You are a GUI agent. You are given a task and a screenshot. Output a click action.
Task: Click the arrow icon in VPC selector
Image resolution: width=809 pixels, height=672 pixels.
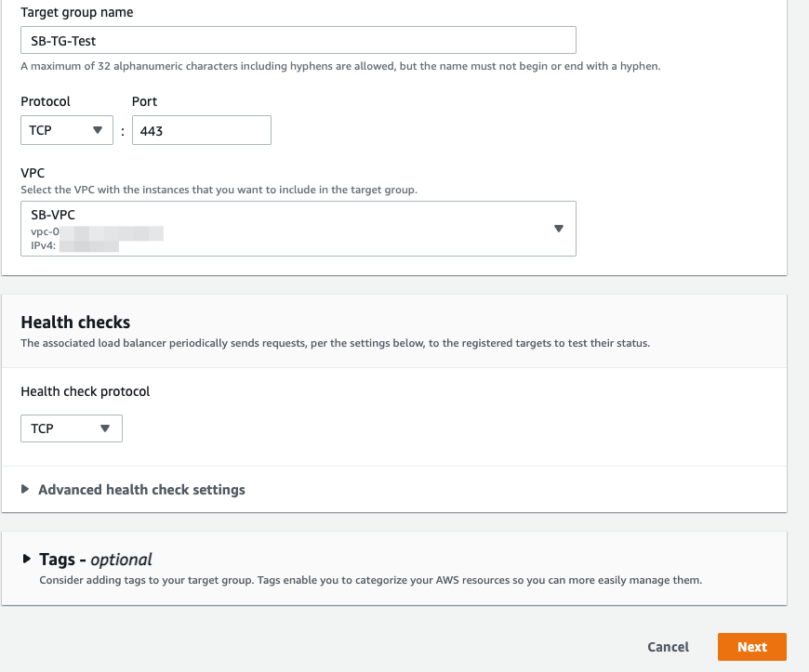point(559,229)
